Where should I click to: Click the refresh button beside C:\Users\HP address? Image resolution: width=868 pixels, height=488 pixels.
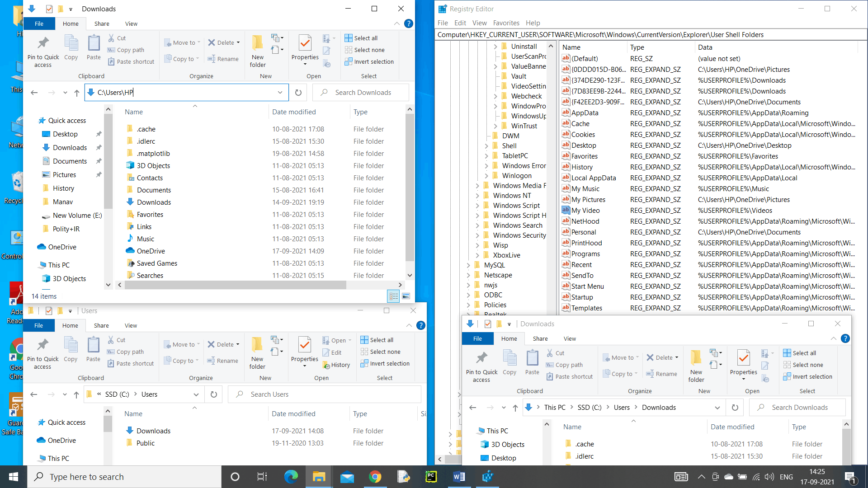coord(298,93)
